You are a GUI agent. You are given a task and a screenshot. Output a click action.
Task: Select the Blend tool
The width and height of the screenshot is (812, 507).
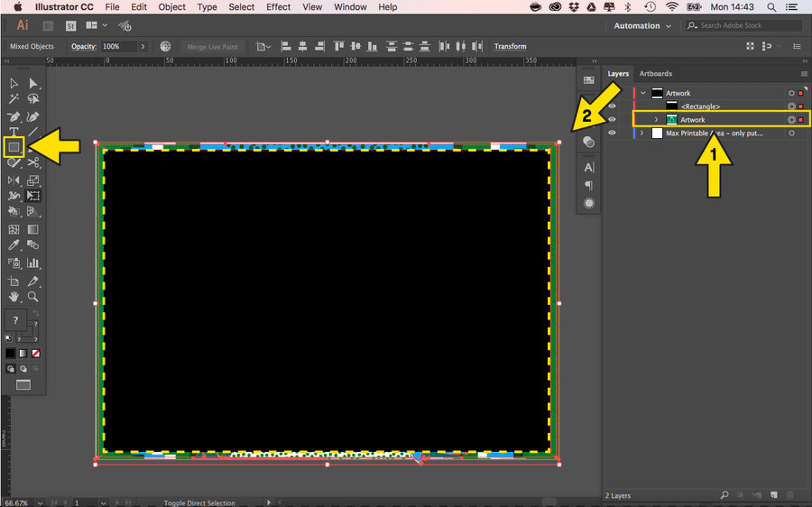[x=33, y=244]
